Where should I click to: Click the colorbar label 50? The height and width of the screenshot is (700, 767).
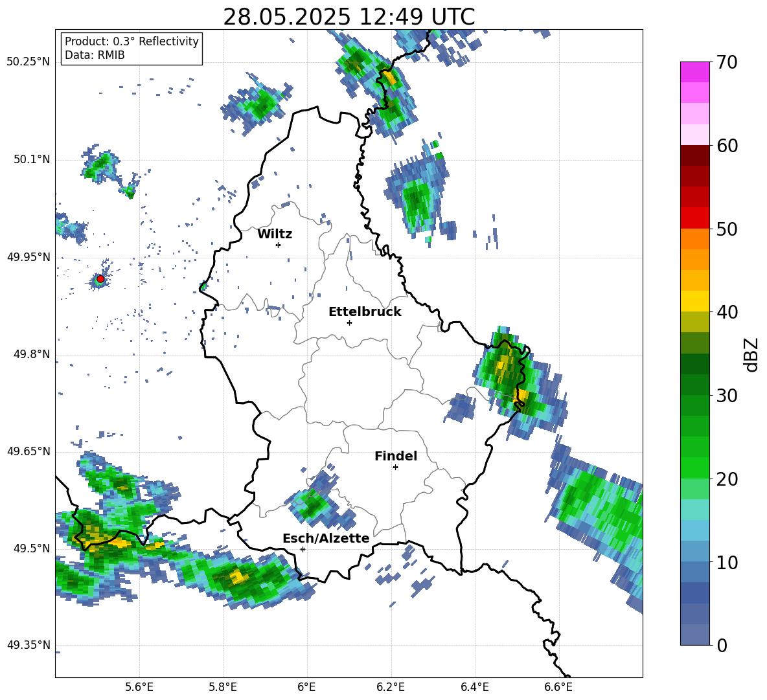click(727, 229)
